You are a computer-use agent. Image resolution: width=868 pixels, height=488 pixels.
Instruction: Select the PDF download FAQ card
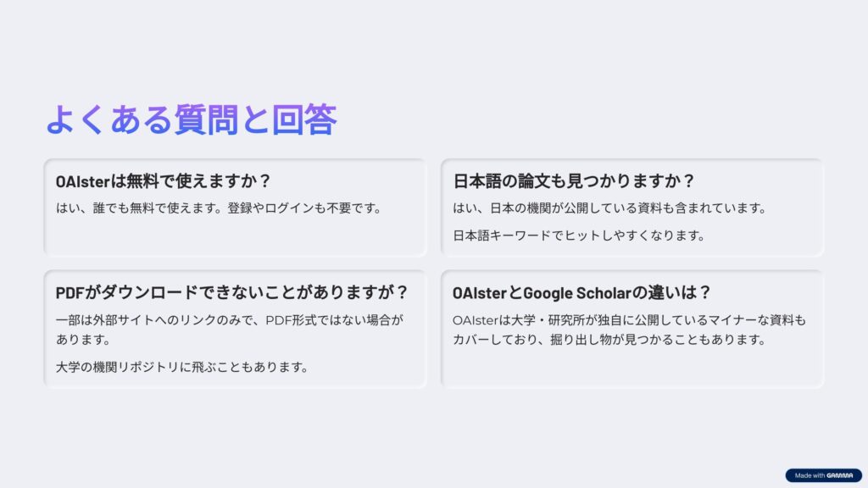pyautogui.click(x=236, y=329)
